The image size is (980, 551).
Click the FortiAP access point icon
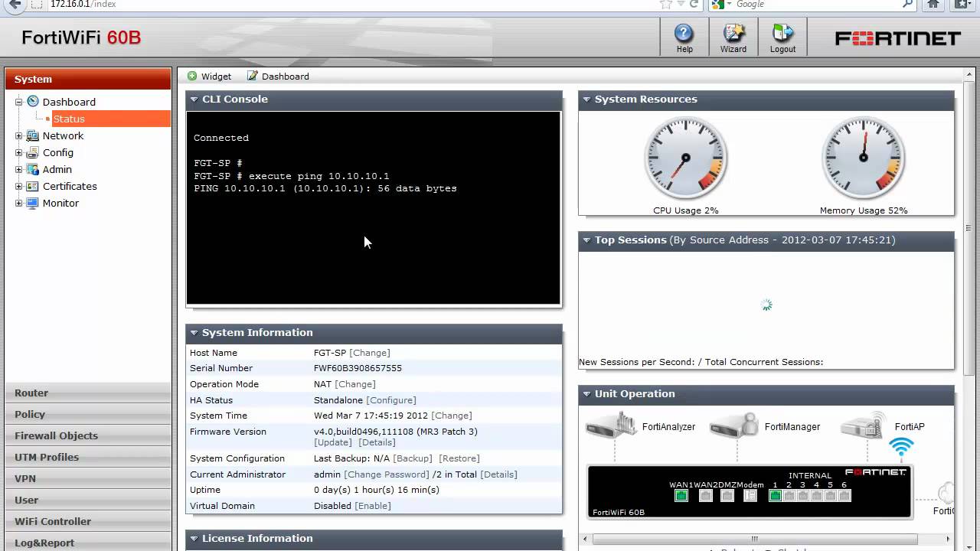coord(864,425)
